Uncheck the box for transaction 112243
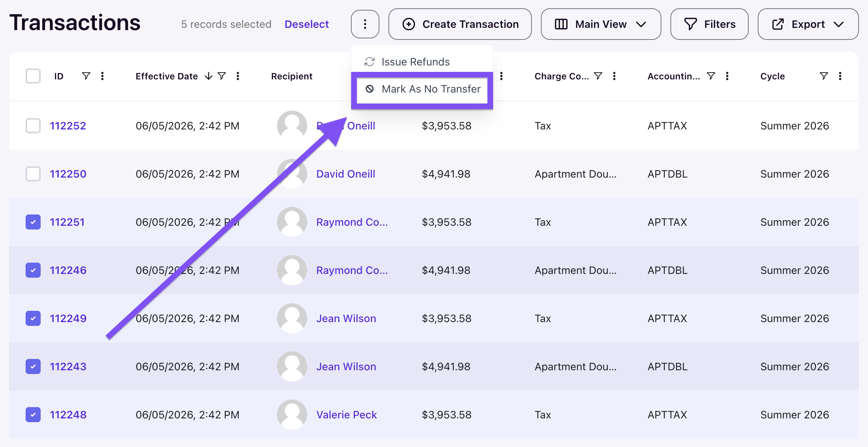868x447 pixels. [33, 366]
